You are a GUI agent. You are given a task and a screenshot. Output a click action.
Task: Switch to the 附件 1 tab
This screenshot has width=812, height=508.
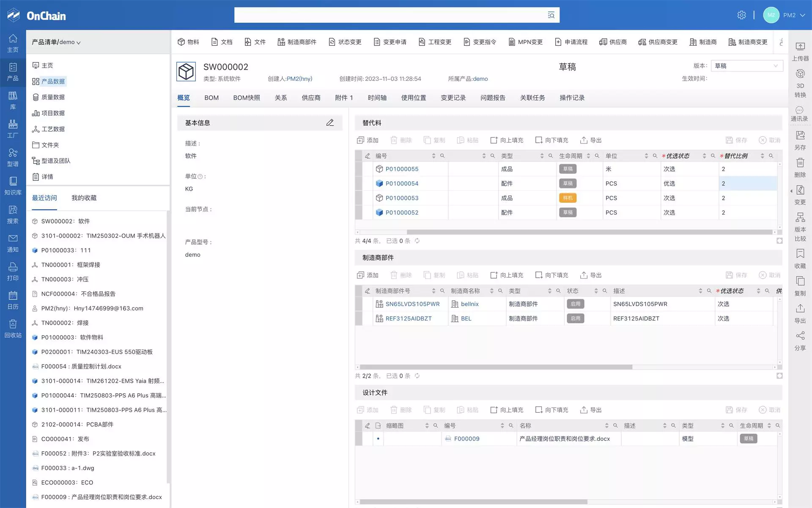(344, 98)
